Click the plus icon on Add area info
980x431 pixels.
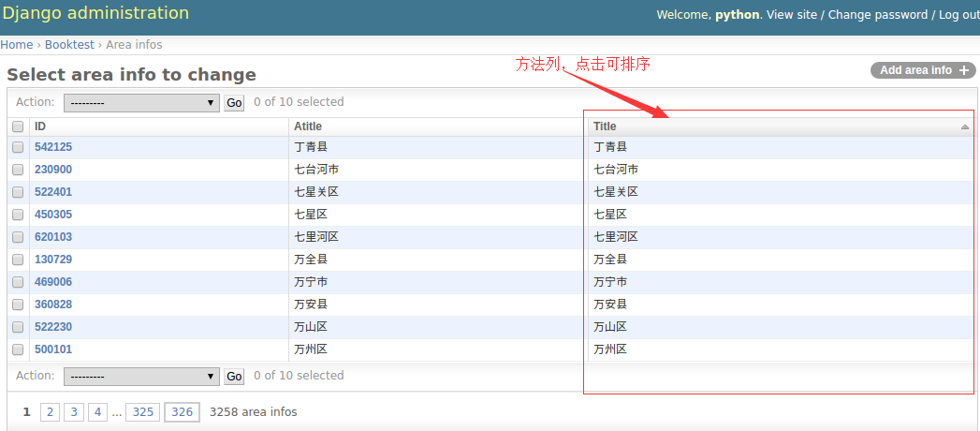(964, 70)
